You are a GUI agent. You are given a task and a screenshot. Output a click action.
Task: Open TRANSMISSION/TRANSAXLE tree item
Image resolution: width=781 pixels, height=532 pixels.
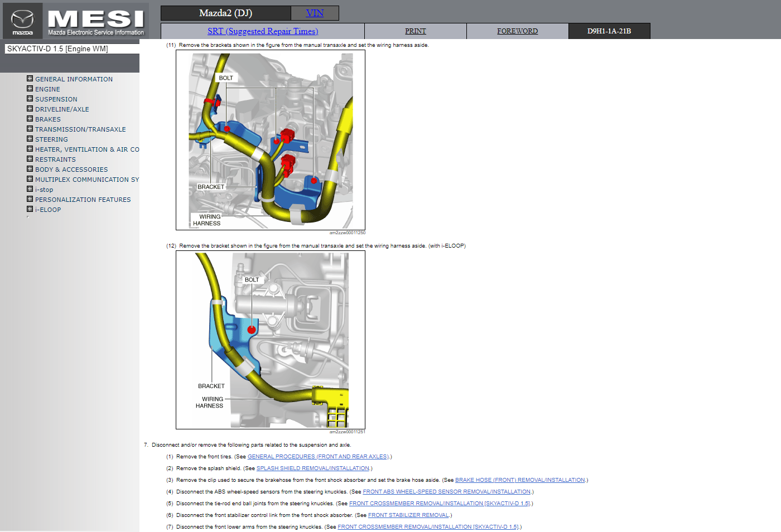click(x=80, y=129)
